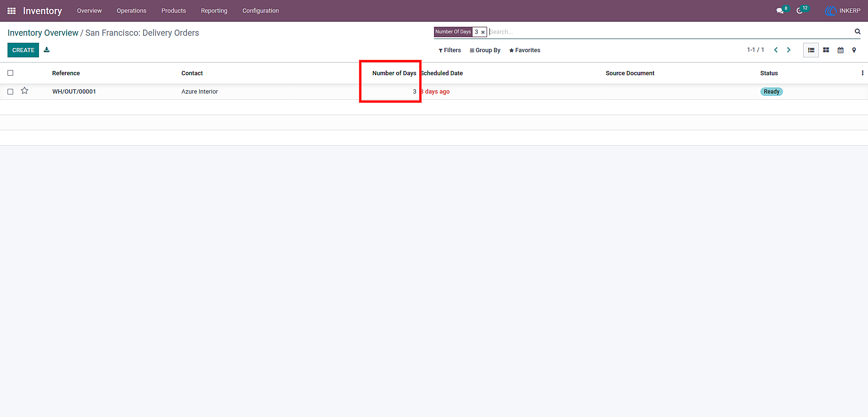This screenshot has height=417, width=868.
Task: Click the CREATE button
Action: pos(23,50)
